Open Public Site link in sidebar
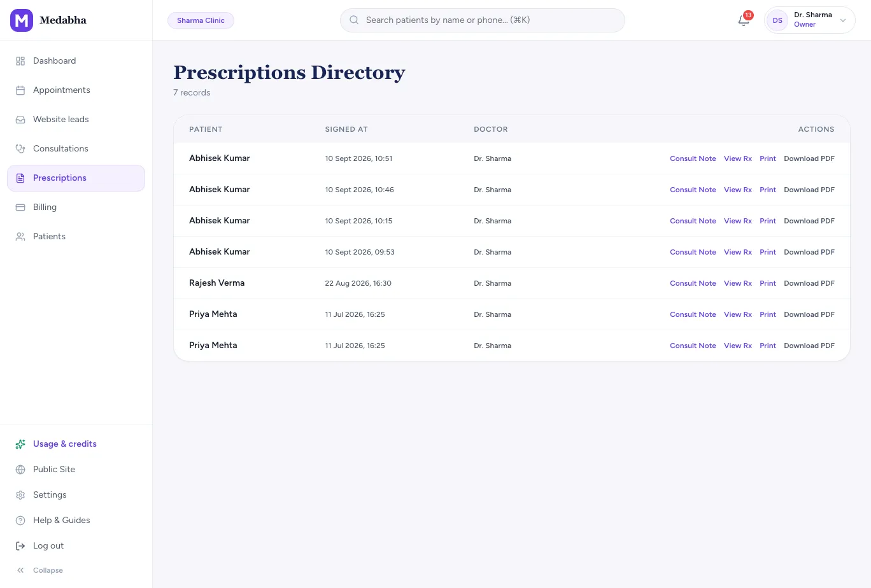The height and width of the screenshot is (588, 871). pos(76,470)
